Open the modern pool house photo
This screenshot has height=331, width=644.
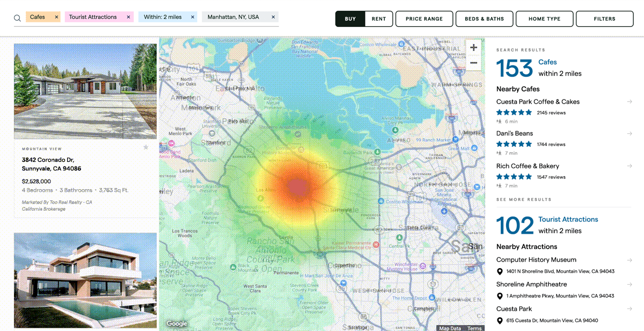click(85, 280)
